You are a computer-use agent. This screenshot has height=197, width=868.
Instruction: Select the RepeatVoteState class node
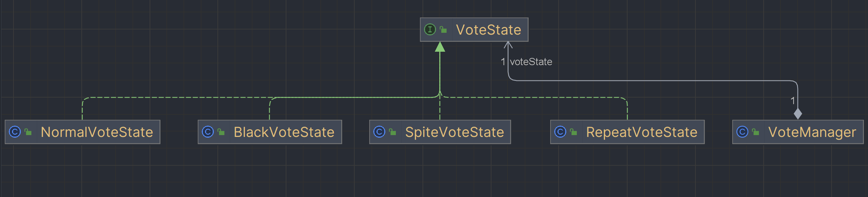click(x=627, y=132)
